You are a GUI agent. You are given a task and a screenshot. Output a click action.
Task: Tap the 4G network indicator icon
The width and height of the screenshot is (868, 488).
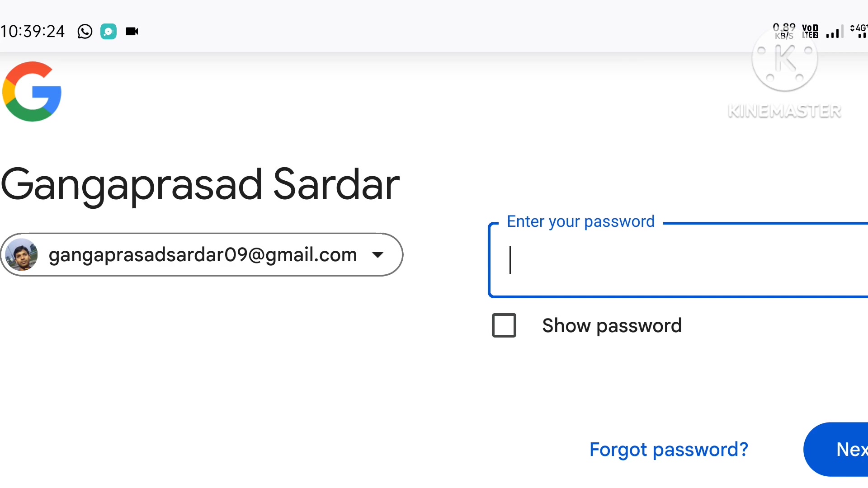[x=859, y=31]
